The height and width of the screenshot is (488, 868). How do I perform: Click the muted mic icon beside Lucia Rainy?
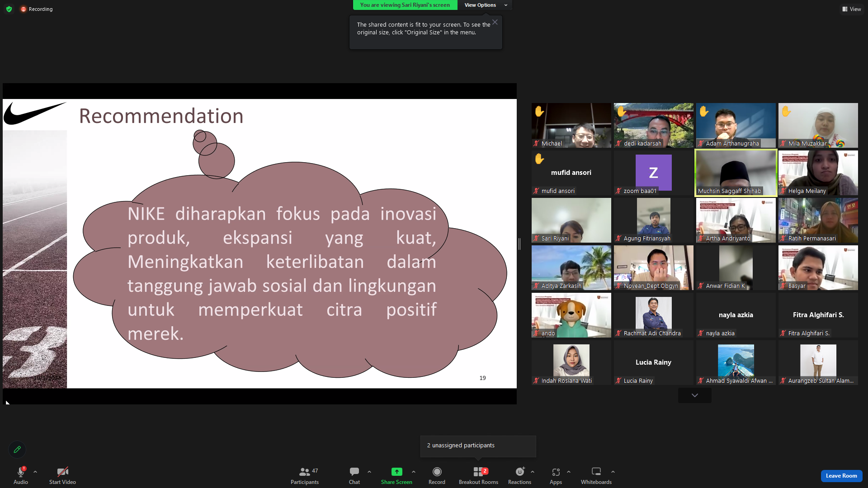point(618,381)
